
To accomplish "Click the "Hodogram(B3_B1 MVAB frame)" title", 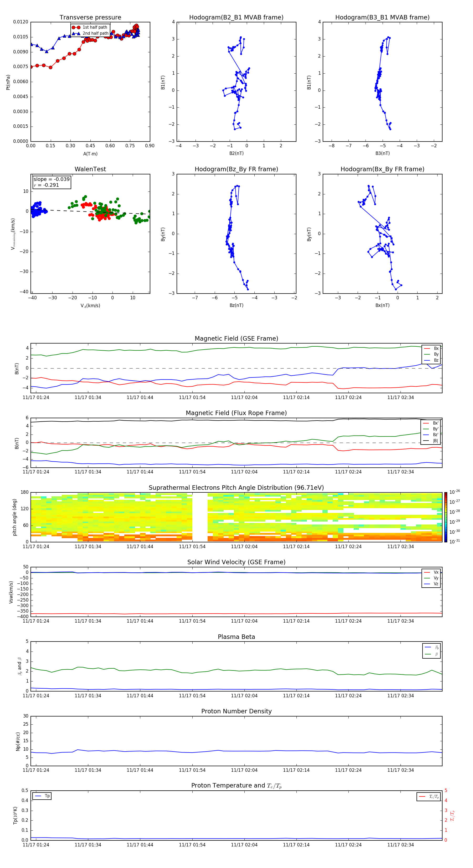I will (382, 18).
